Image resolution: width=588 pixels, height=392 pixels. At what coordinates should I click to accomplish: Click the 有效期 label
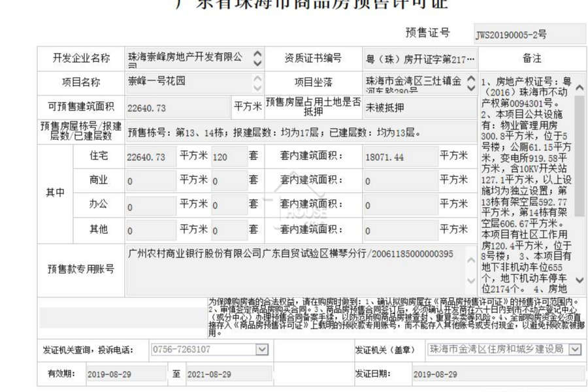pos(61,374)
